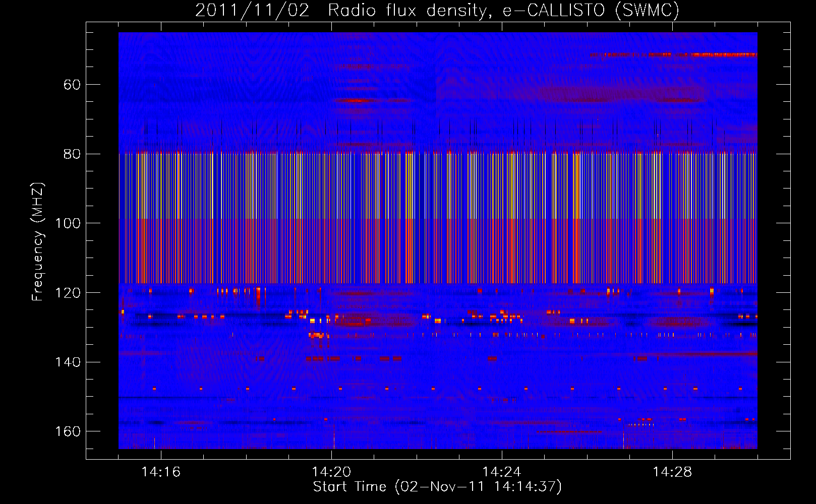Click the 14:20 time tick label

tap(331, 472)
